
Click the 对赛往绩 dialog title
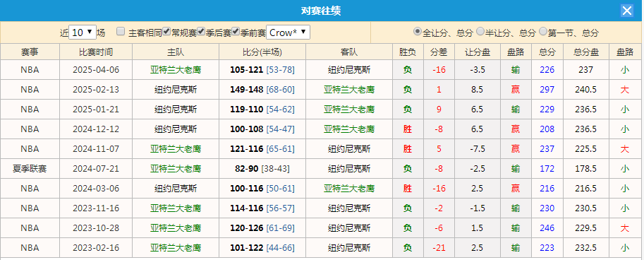coord(321,11)
